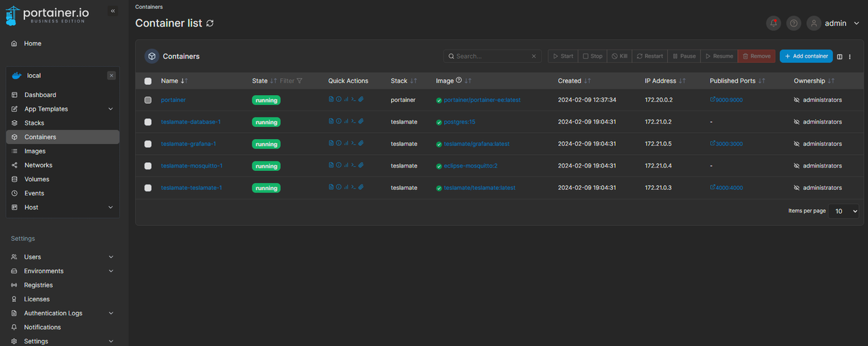
Task: Open table column visibility settings
Action: 840,56
